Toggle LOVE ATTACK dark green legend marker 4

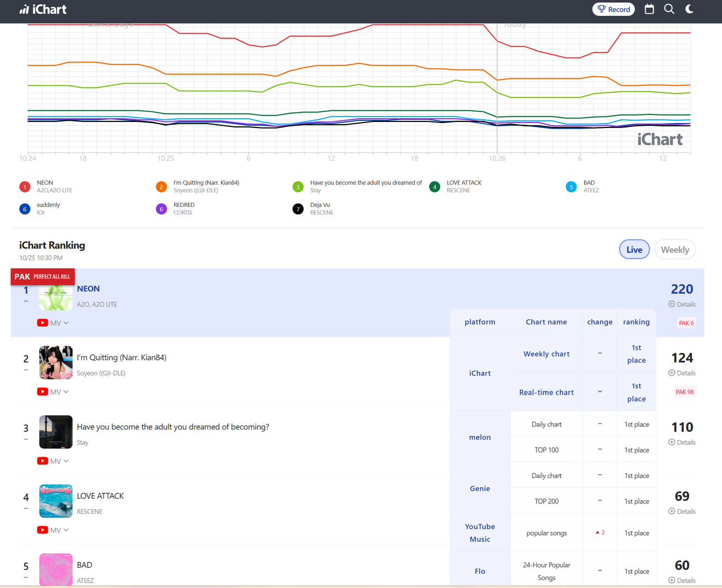435,187
